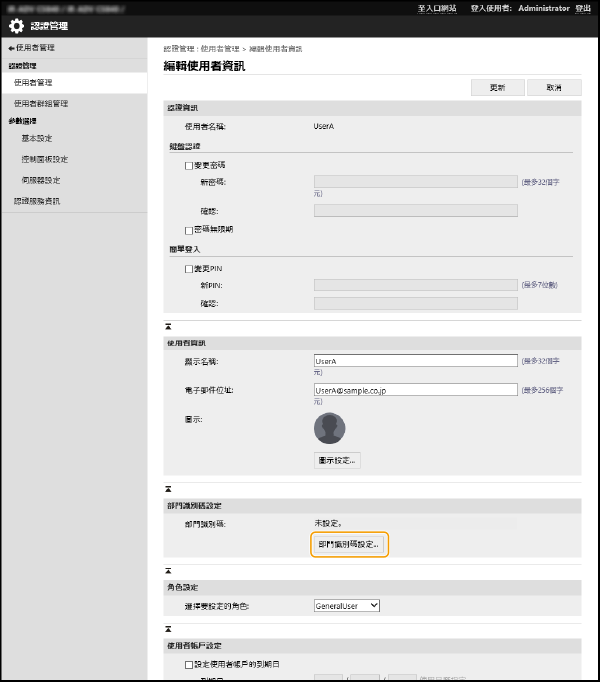Click top-of-page arrow icon below 簡單登入 section
The height and width of the screenshot is (682, 600).
tap(168, 326)
